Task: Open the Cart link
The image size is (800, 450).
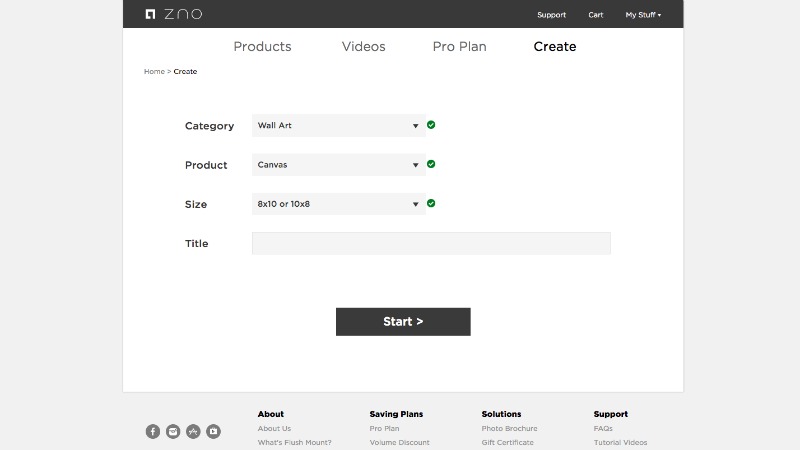Action: pos(595,15)
